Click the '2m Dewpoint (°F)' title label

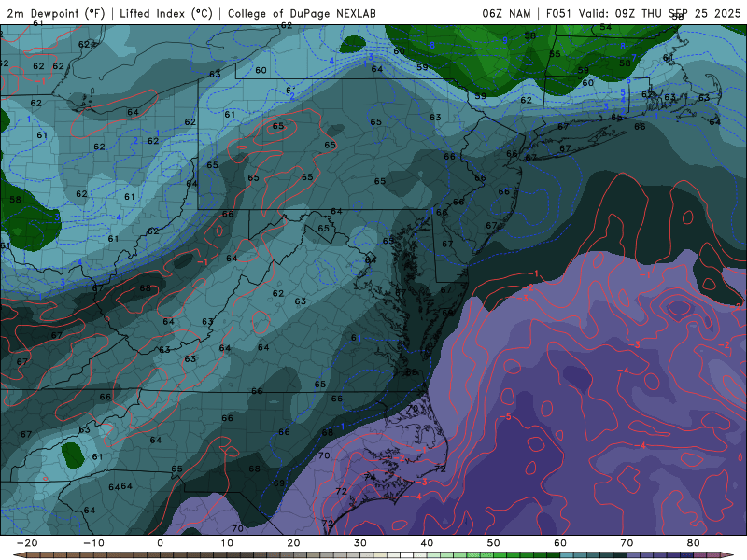click(x=56, y=14)
